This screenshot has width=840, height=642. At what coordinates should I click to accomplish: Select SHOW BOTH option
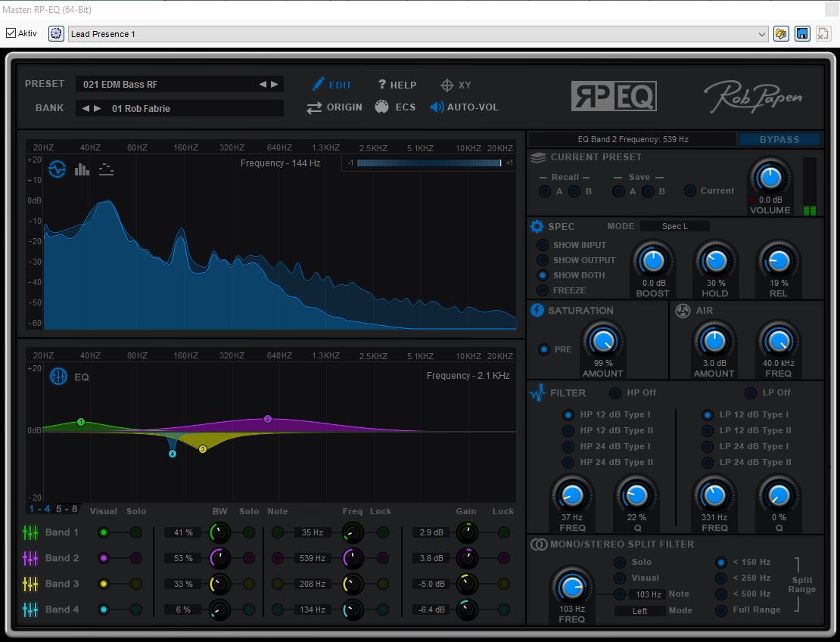pos(543,275)
